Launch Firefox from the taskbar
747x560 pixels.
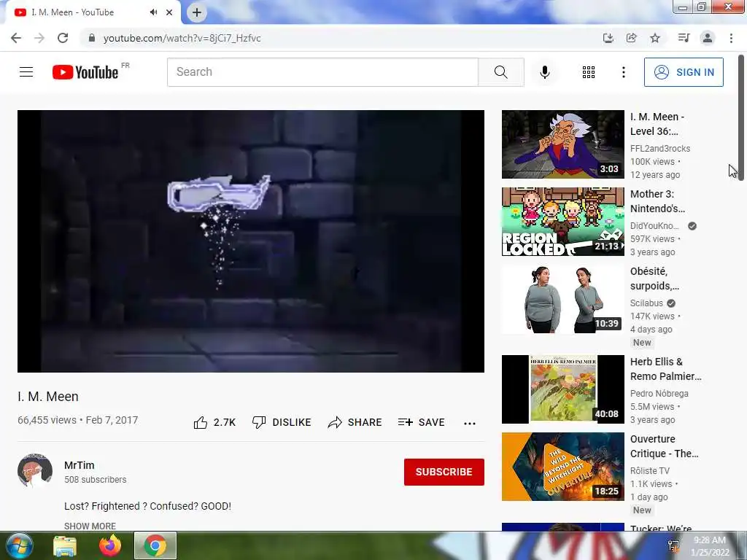pos(109,545)
